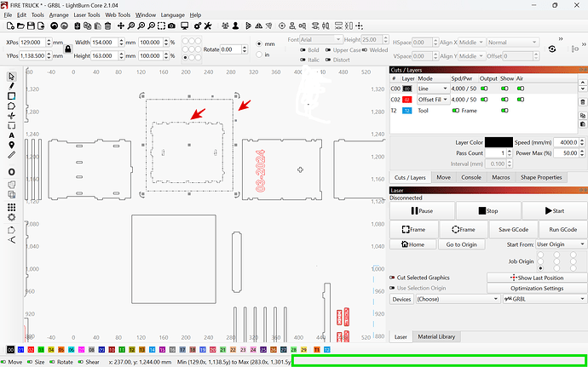This screenshot has height=367, width=588.
Task: Click the Optimization Settings button
Action: pyautogui.click(x=537, y=289)
